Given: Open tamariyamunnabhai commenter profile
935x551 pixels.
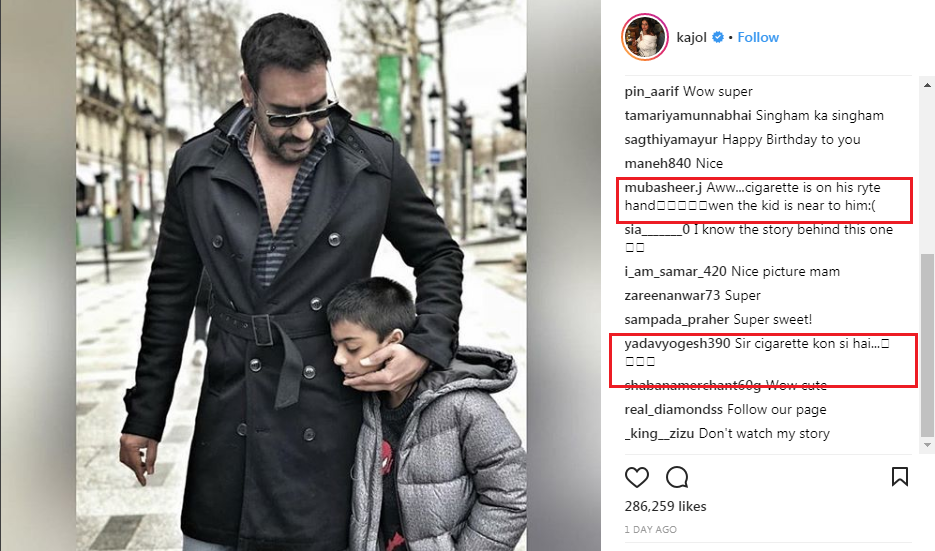Looking at the screenshot, I should [688, 115].
